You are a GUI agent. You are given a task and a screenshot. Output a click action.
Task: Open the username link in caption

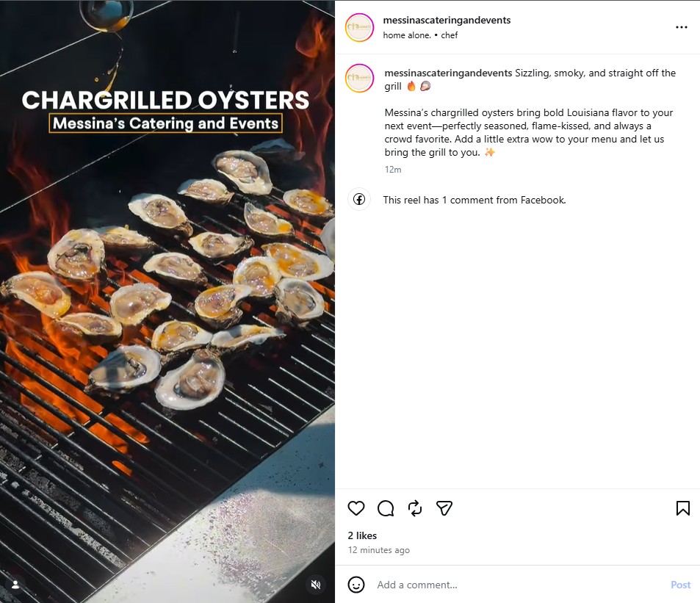pos(448,73)
